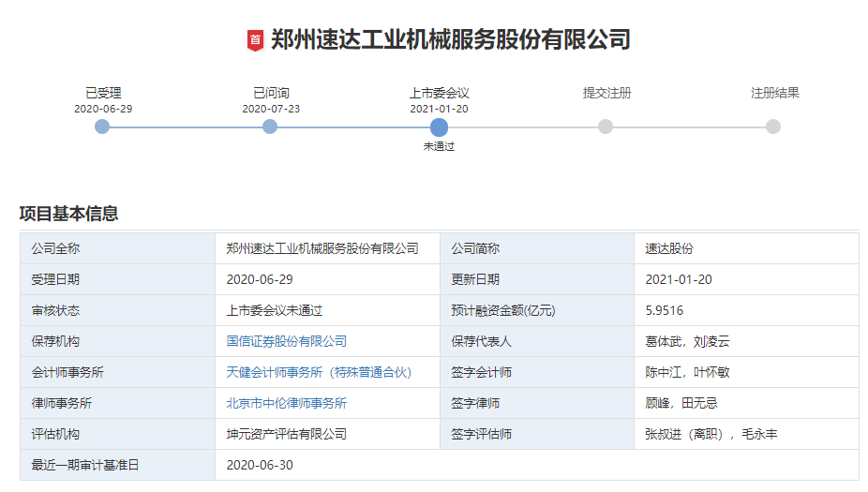Viewport: 868px width, 492px height.
Task: Click the 签字评估师 label
Action: tap(481, 435)
